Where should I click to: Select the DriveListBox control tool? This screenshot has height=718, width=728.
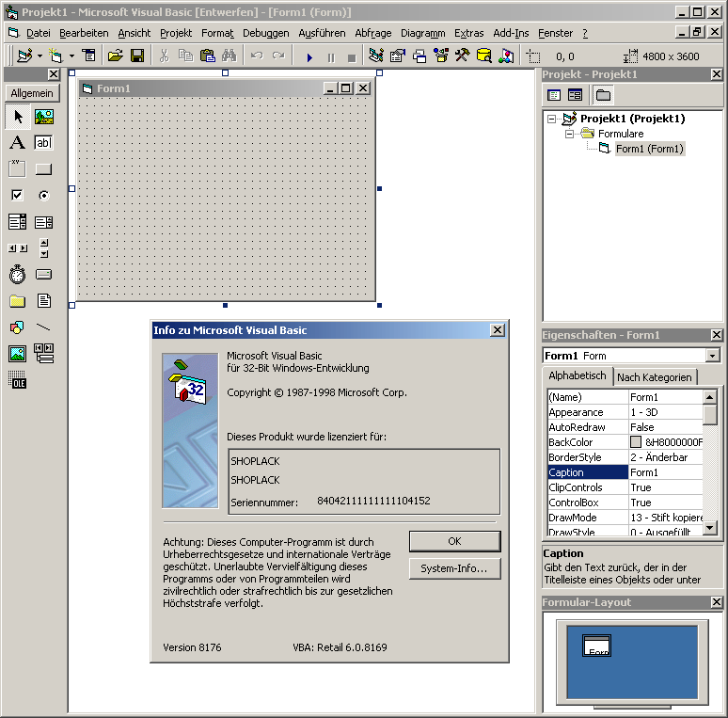[x=43, y=275]
